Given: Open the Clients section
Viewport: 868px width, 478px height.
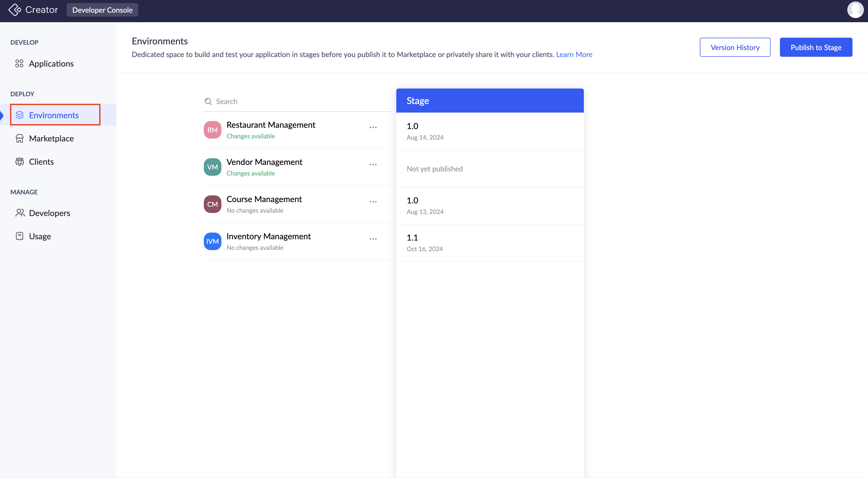Looking at the screenshot, I should [x=41, y=162].
